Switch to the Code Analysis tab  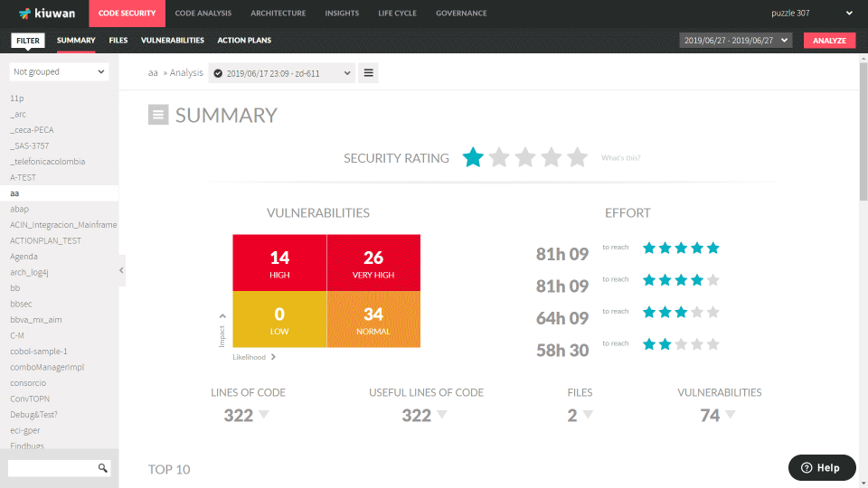coord(203,14)
